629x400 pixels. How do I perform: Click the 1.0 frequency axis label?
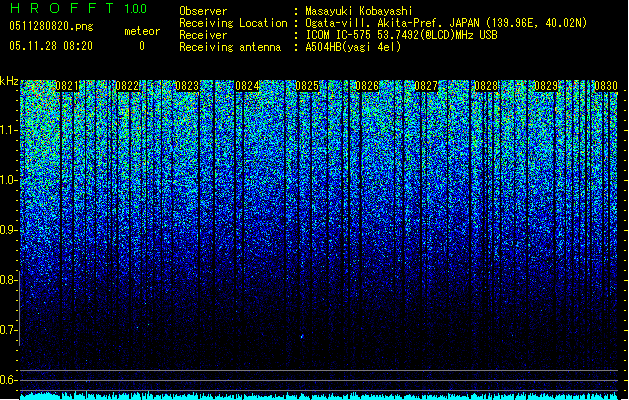click(7, 180)
